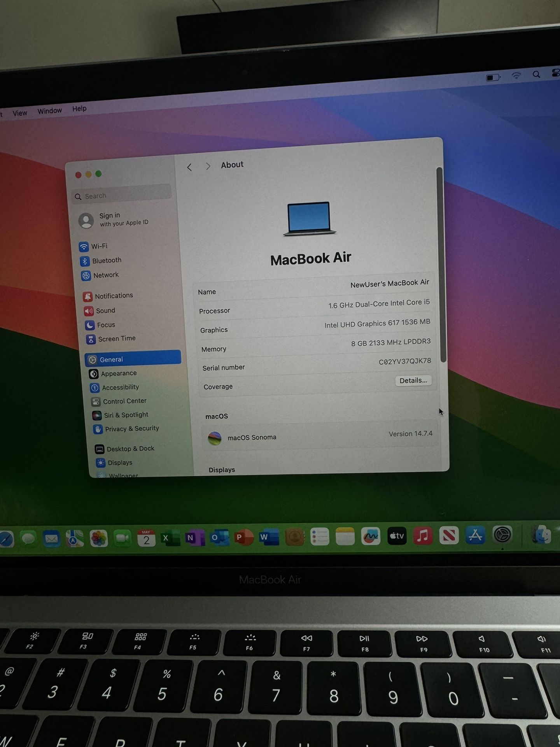Click serial number C02YV37QJK78
Viewport: 560px width, 747px height.
click(405, 361)
